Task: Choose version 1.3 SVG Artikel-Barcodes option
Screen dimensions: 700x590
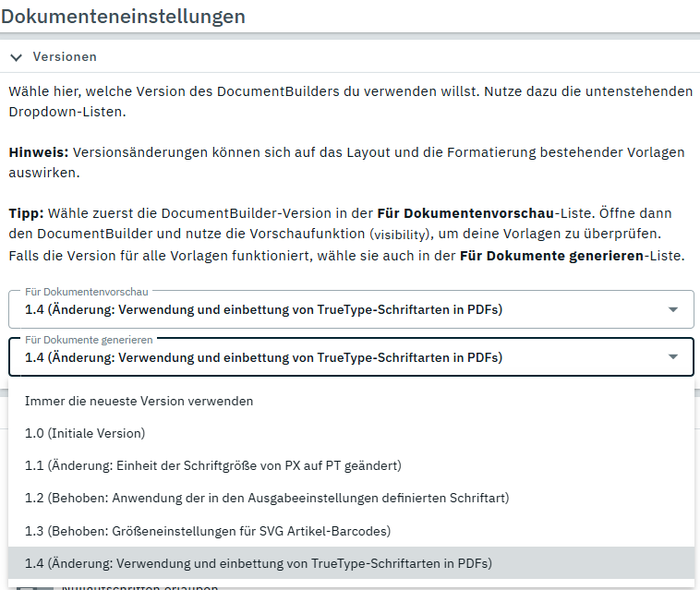Action: [x=208, y=530]
